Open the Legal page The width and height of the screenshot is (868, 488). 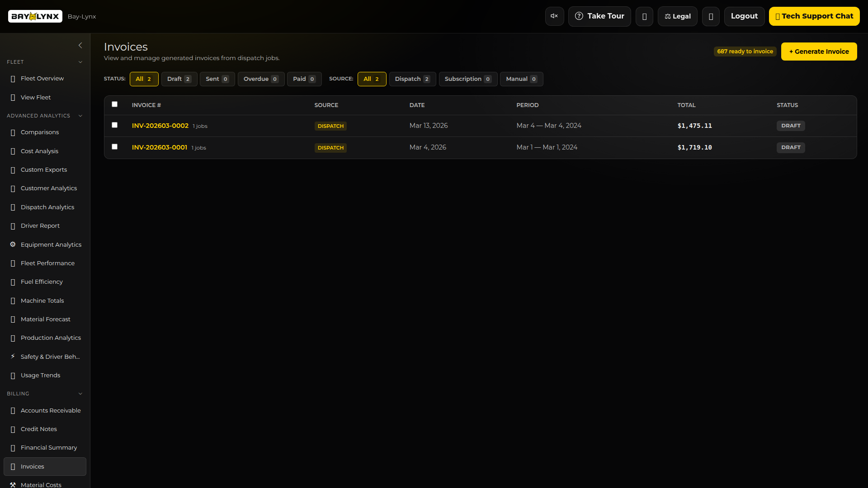click(x=677, y=16)
